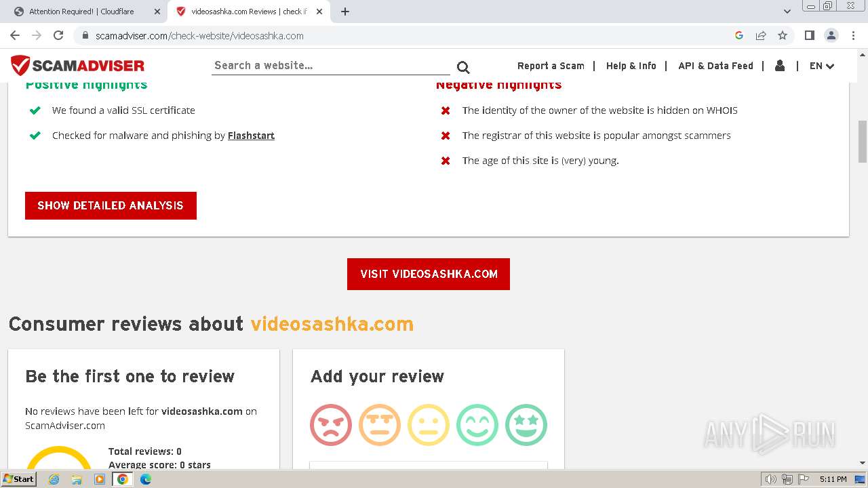Select the star-eyes face rating

tap(526, 425)
